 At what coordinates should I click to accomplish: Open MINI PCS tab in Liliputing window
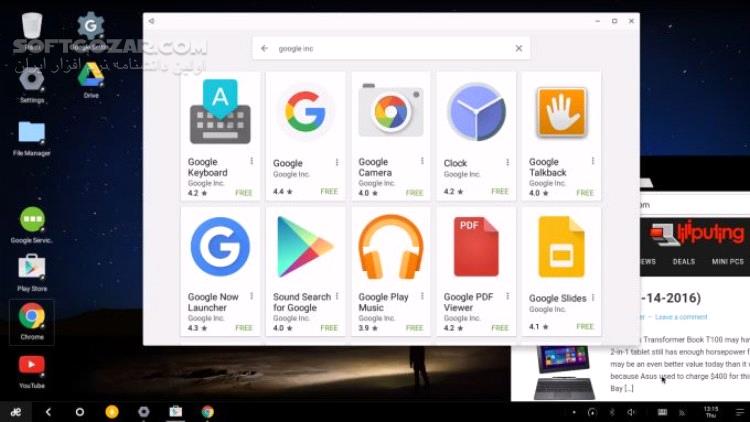pos(728,262)
